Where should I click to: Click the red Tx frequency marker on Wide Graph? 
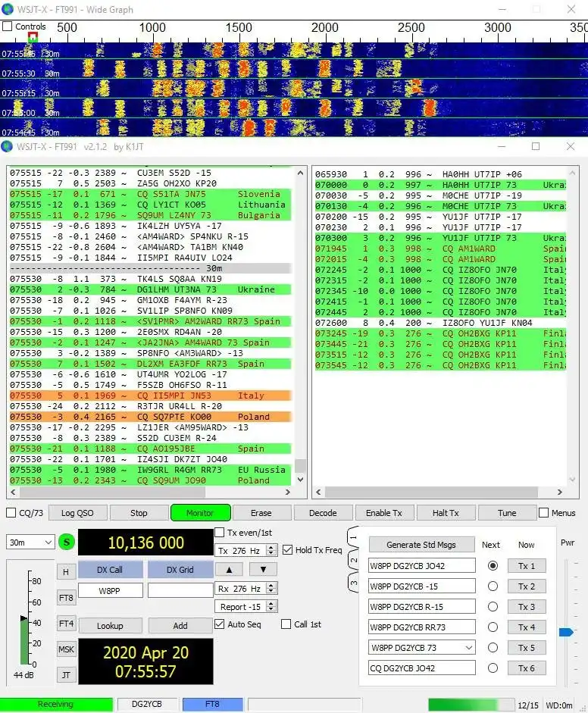click(x=33, y=37)
